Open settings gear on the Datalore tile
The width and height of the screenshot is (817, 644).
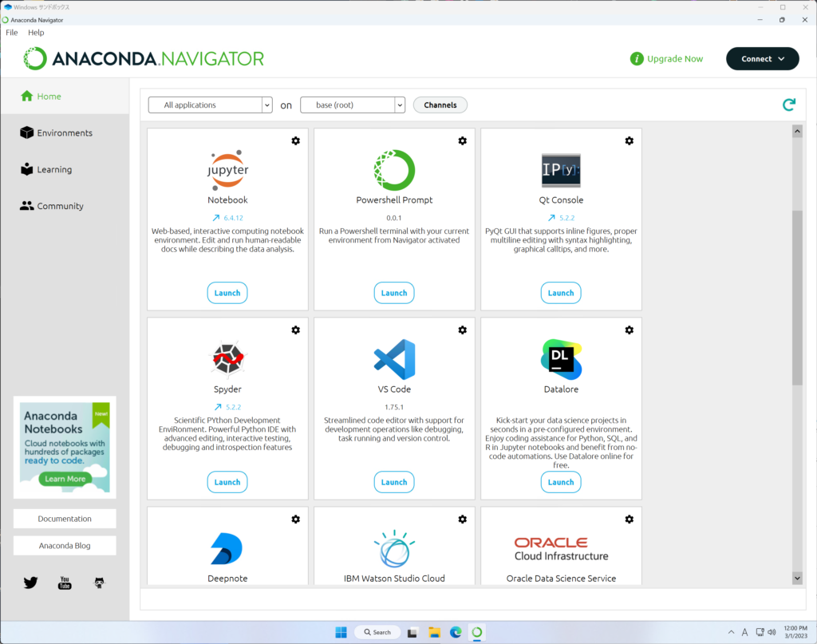[629, 330]
